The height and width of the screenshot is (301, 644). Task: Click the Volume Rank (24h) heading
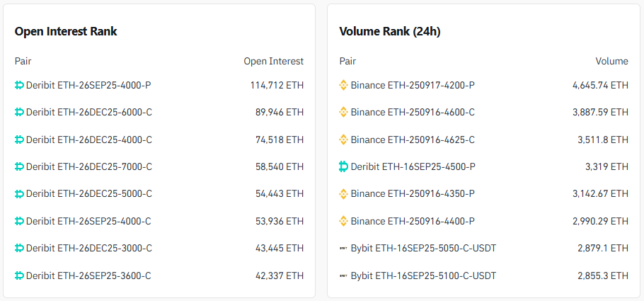pyautogui.click(x=390, y=32)
